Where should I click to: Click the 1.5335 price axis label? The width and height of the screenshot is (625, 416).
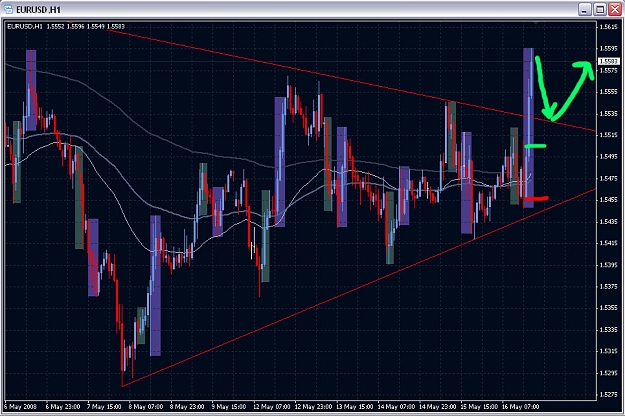coord(609,330)
